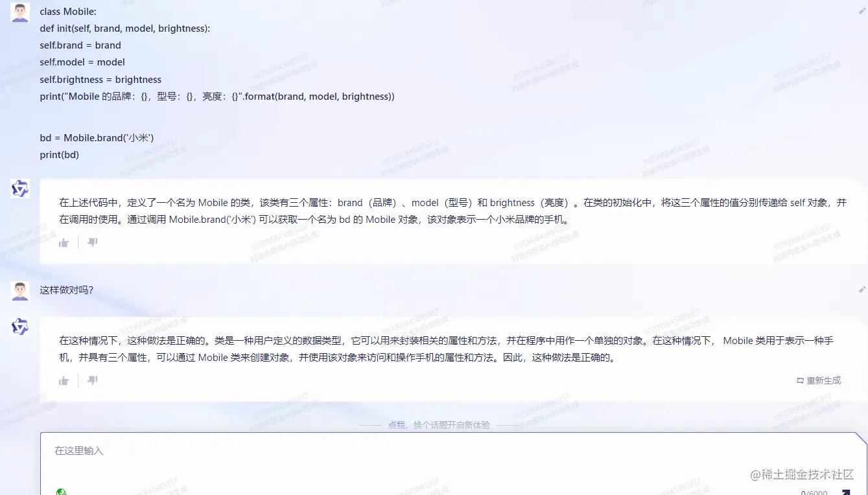Click the line self.brightness = brightness
Screen dimensions: 868x495
click(x=100, y=80)
